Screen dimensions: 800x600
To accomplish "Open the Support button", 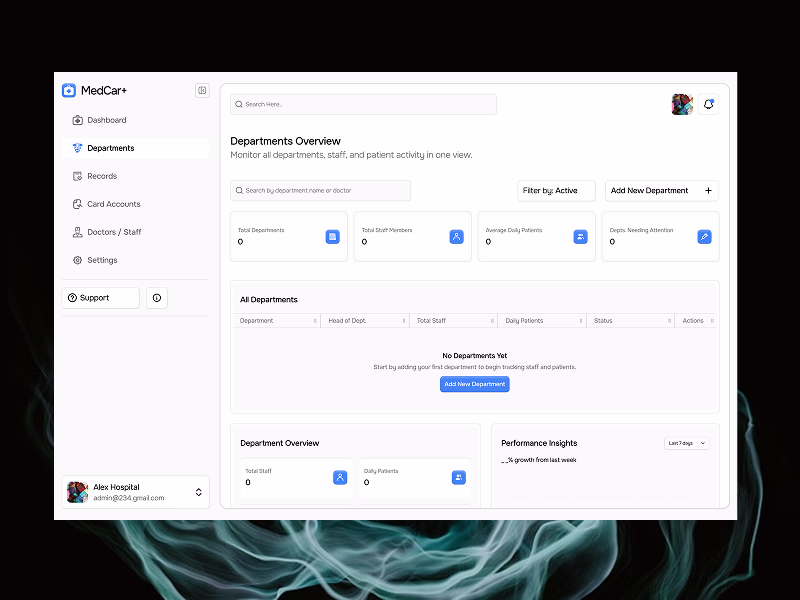I will (x=101, y=298).
